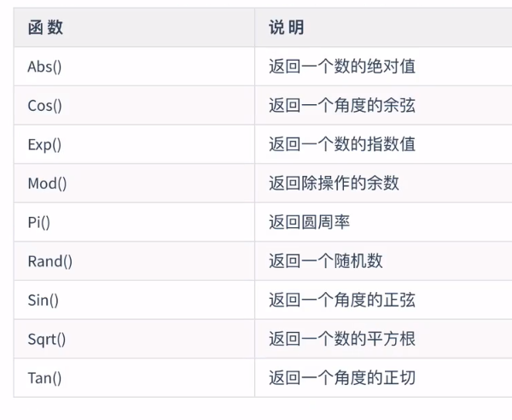Select the Abs() function cell
The height and width of the screenshot is (420, 512).
[x=44, y=67]
